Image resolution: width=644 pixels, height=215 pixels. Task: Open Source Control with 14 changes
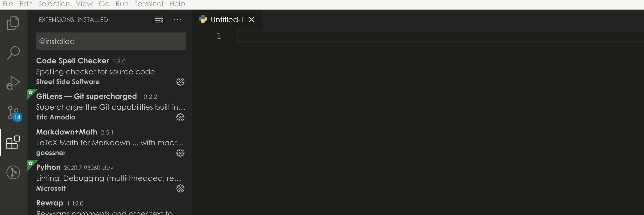[x=14, y=113]
